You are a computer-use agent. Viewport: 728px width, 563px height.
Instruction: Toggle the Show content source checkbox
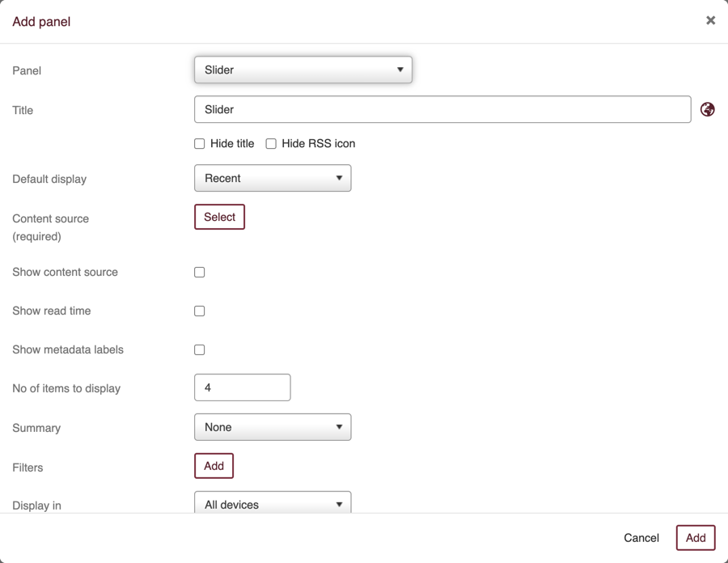200,273
